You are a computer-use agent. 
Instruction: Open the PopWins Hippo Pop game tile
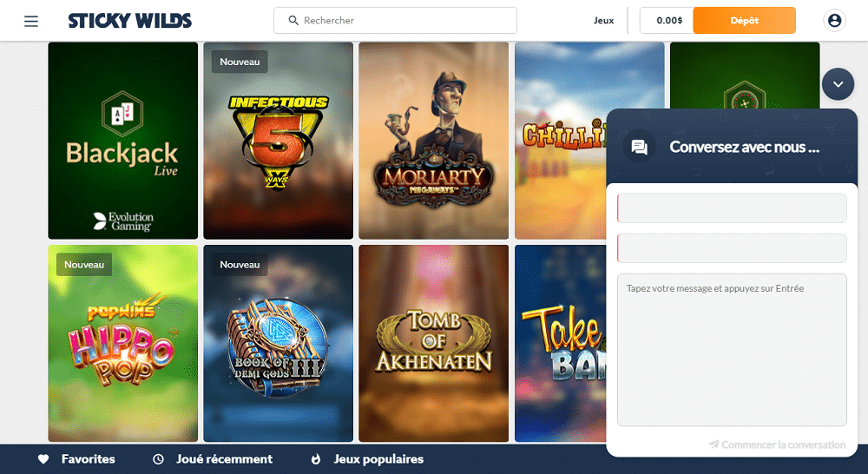pyautogui.click(x=123, y=343)
